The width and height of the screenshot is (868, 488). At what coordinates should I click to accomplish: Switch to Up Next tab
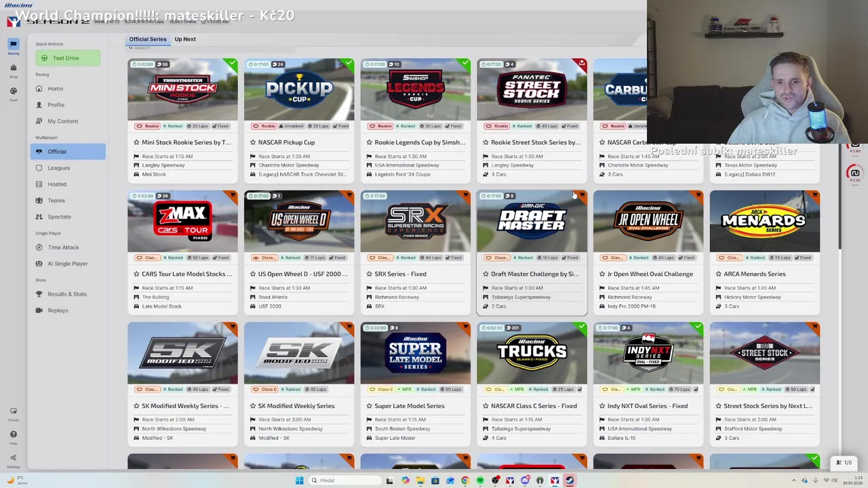185,39
